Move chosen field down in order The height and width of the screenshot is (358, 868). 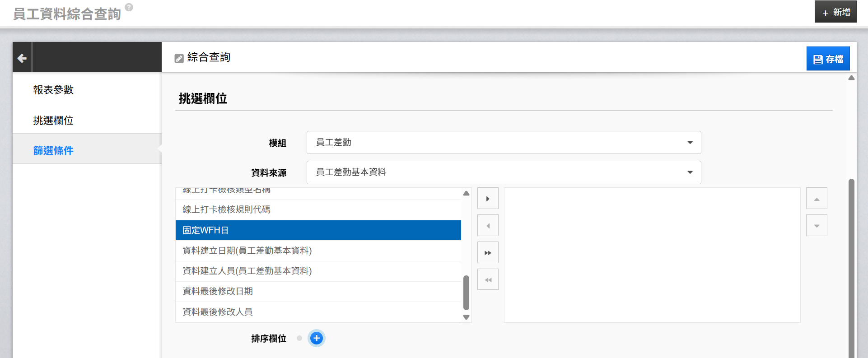point(817,226)
